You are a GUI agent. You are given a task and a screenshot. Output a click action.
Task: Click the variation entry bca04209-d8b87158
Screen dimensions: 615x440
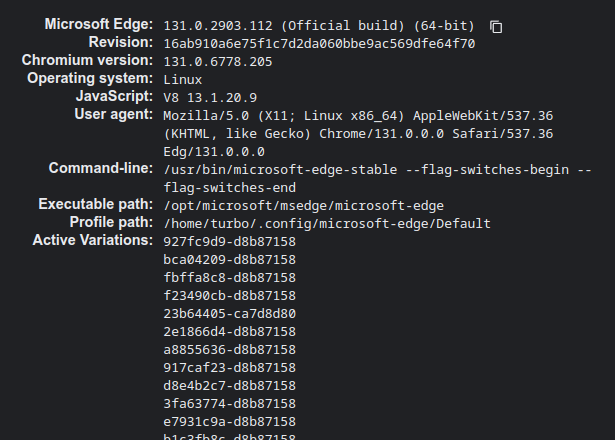pos(229,259)
